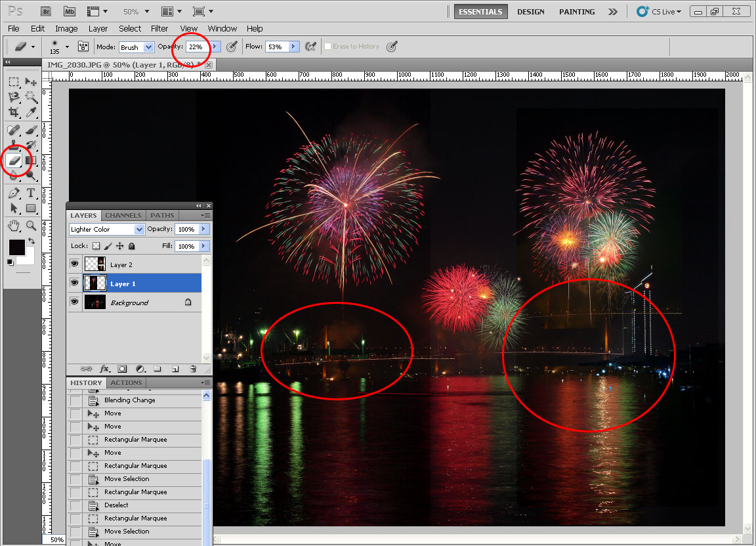Click the Painting workspace button
Image resolution: width=756 pixels, height=546 pixels.
tap(577, 12)
